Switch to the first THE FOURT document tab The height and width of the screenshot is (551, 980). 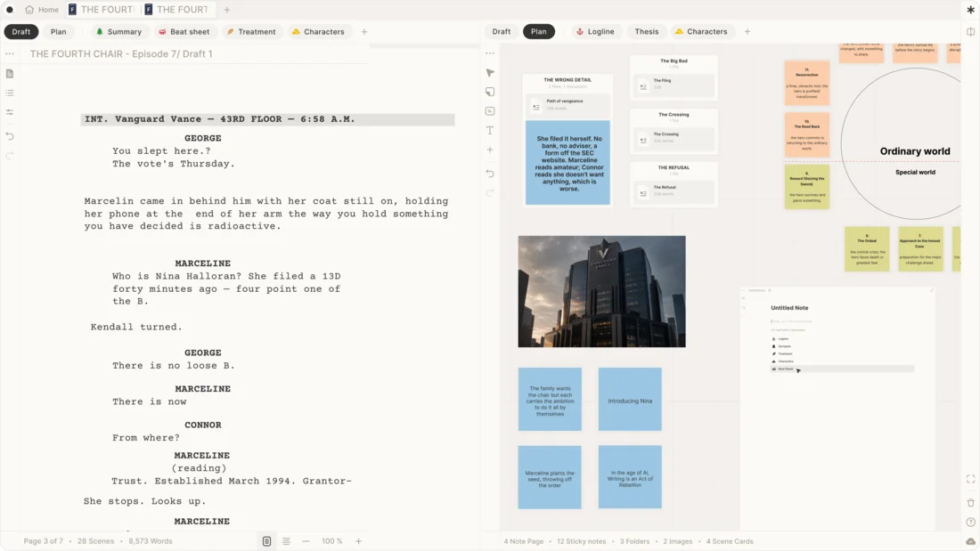coord(102,10)
